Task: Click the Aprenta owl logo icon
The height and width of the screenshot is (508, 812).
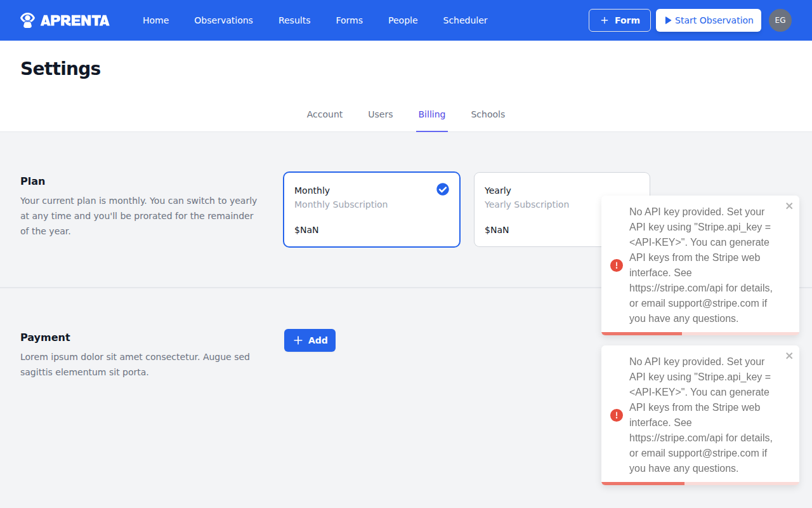Action: click(27, 20)
